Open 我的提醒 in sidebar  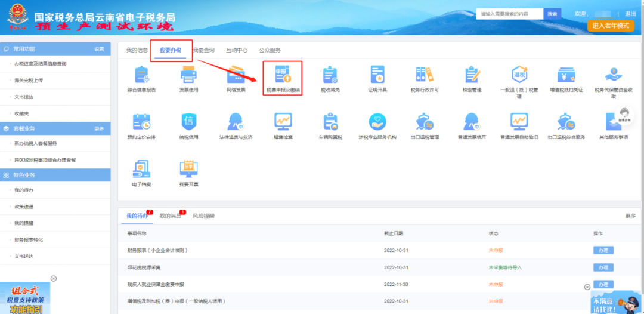tap(23, 223)
